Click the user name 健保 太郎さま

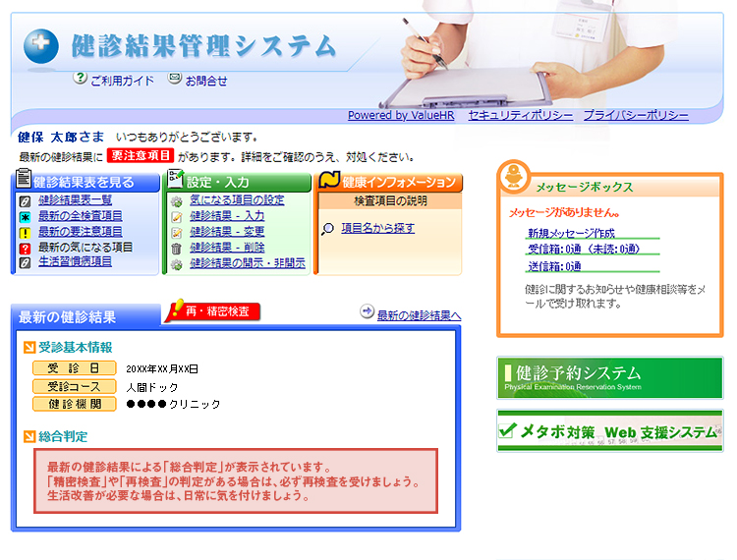click(x=61, y=138)
